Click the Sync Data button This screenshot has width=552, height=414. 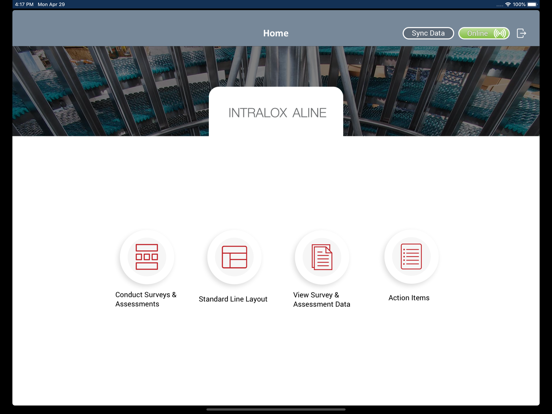(x=428, y=33)
